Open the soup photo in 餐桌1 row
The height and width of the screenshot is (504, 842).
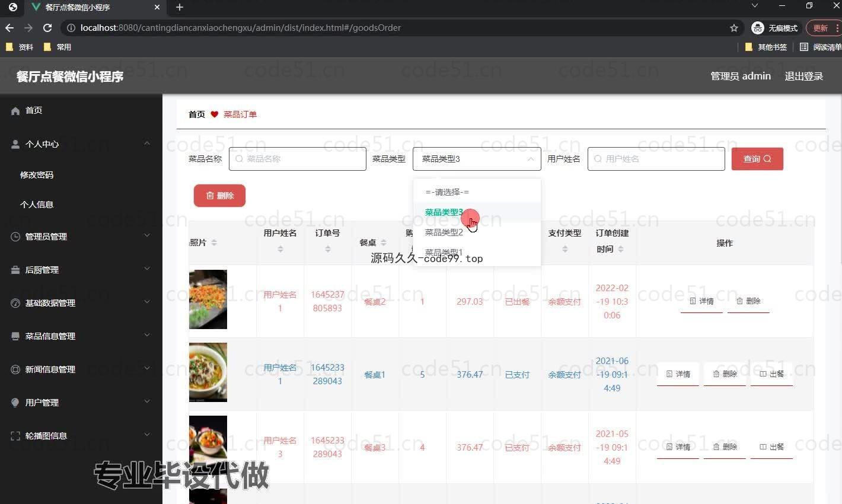[208, 372]
